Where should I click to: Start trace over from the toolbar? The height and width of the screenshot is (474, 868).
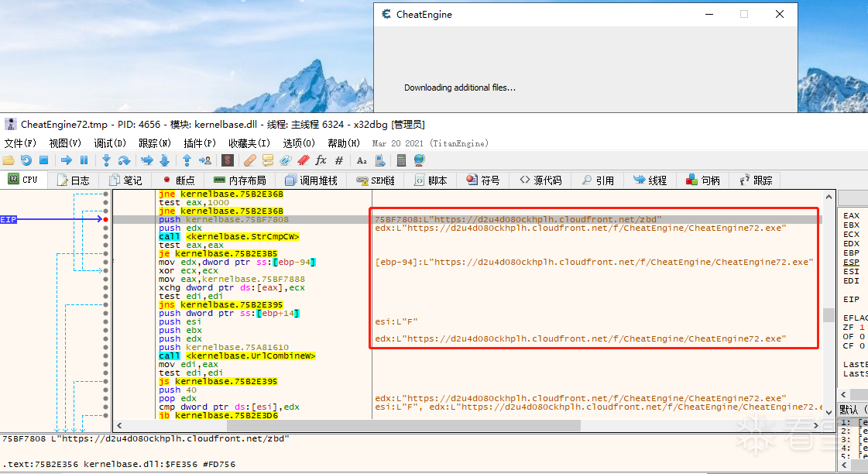point(164,160)
